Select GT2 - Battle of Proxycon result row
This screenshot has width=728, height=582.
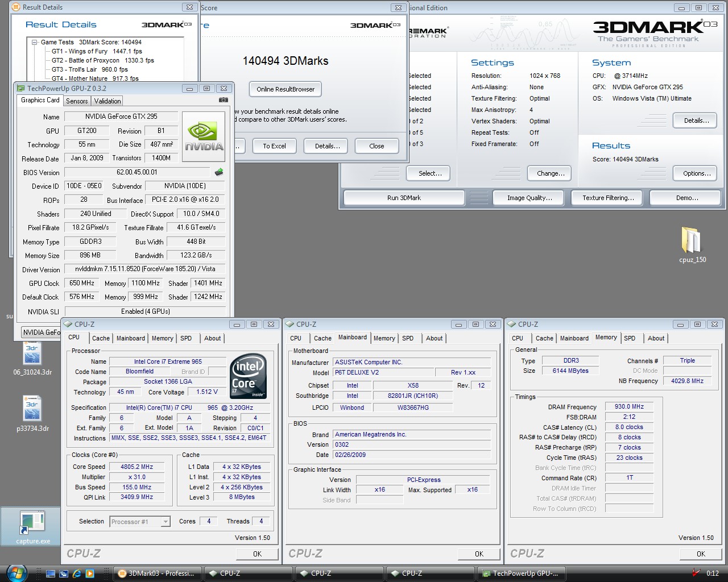click(103, 60)
